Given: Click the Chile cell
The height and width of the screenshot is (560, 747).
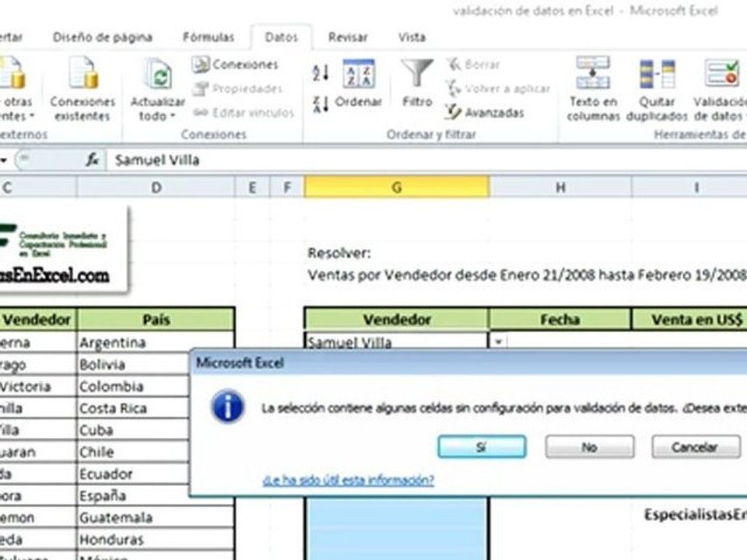Looking at the screenshot, I should tap(133, 452).
